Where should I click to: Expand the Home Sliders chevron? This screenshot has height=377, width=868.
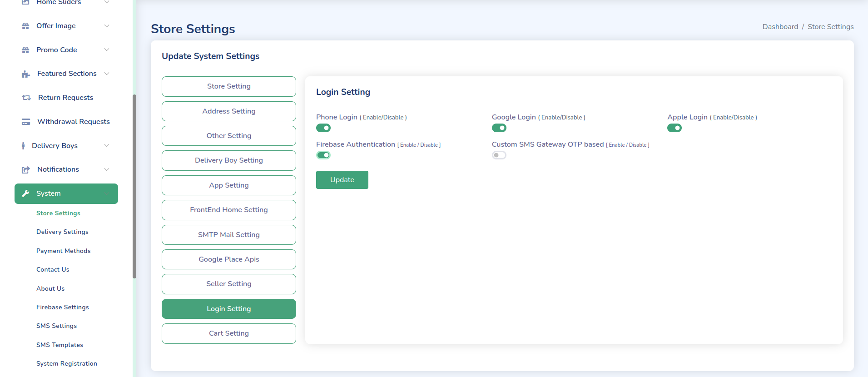pyautogui.click(x=107, y=2)
